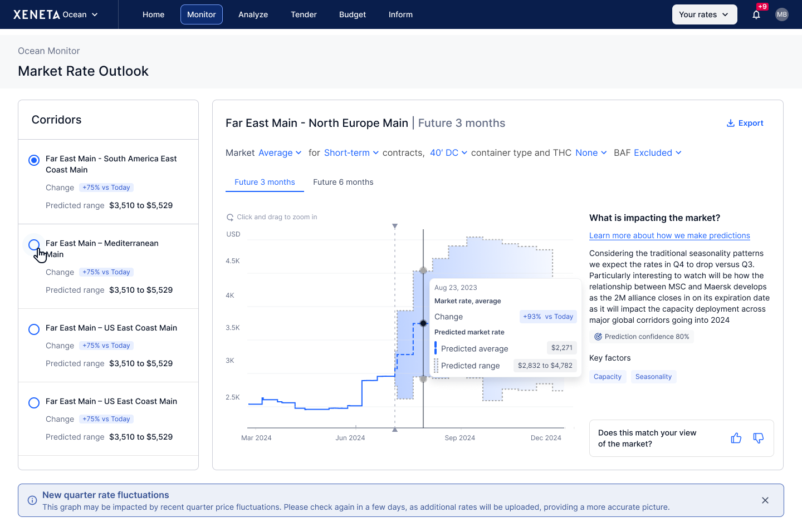
Task: Open the Your rates dropdown
Action: [x=704, y=14]
